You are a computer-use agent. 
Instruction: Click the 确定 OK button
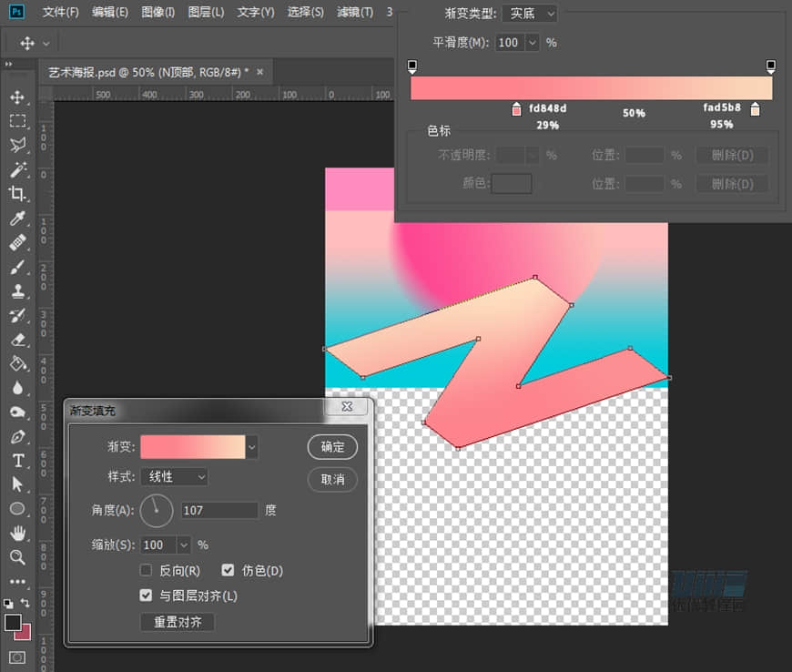pos(332,447)
